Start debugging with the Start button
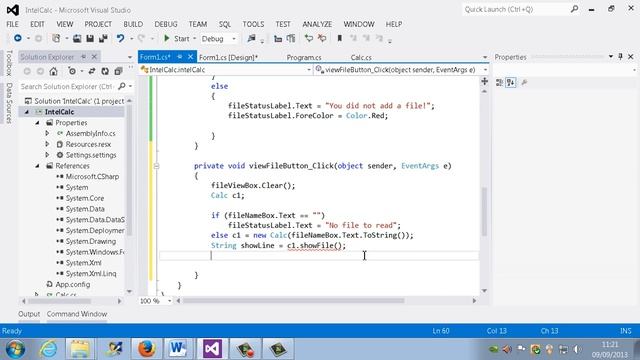 176,38
